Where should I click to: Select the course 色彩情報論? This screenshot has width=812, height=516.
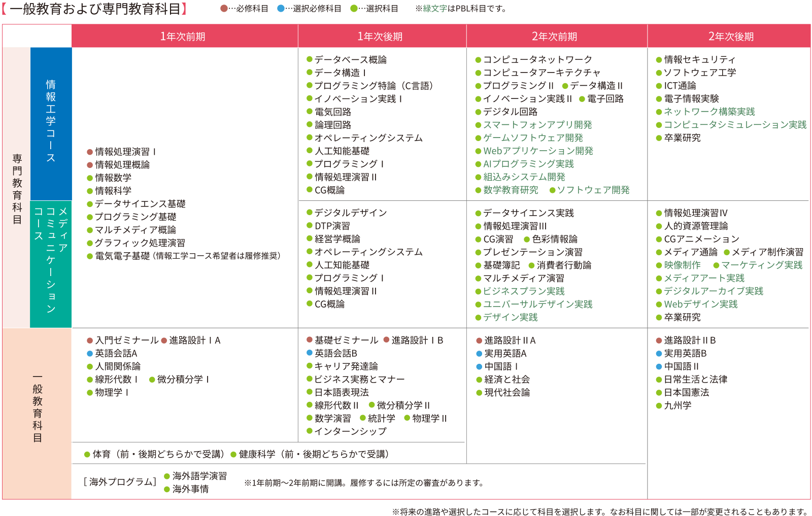click(x=551, y=239)
